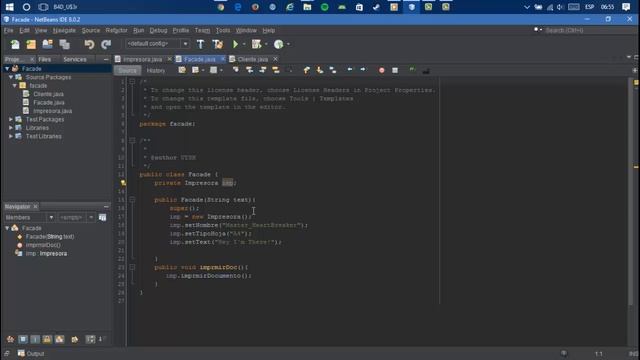The image size is (640, 360).
Task: Click the editor vertical scrollbar
Action: coord(631,190)
